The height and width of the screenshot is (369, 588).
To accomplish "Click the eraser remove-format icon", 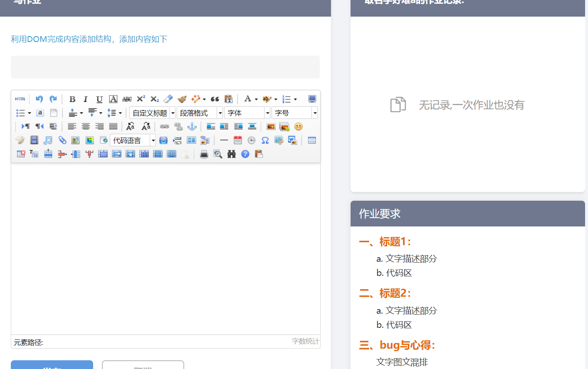I will (168, 99).
